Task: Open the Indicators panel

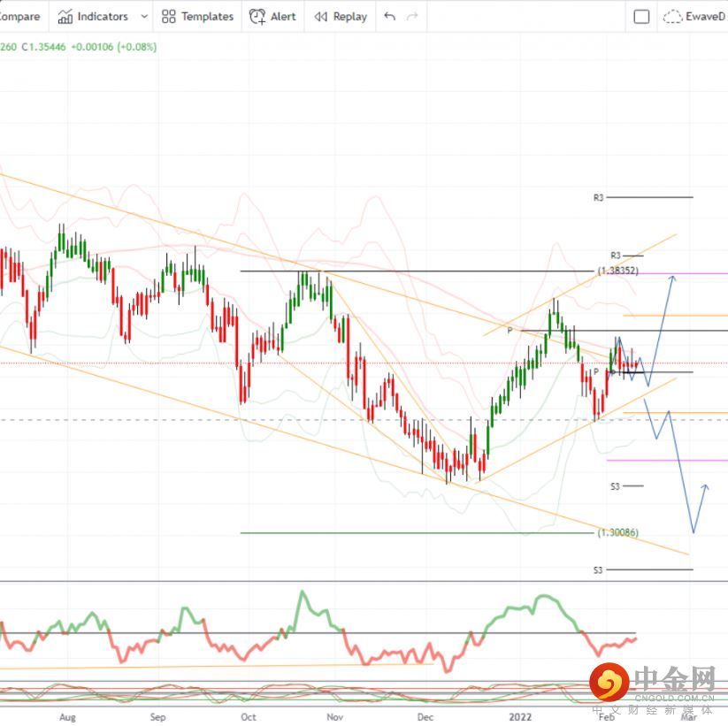Action: click(93, 17)
